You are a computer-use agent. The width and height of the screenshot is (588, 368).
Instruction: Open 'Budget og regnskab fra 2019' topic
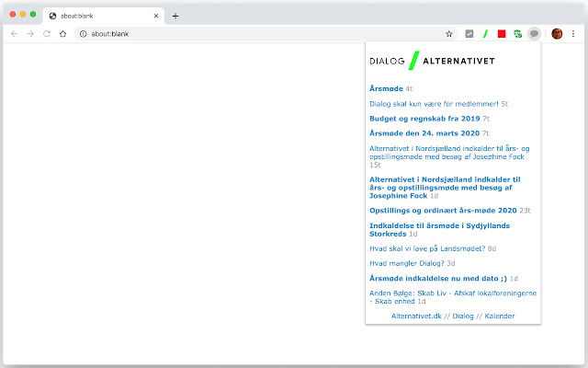point(424,119)
